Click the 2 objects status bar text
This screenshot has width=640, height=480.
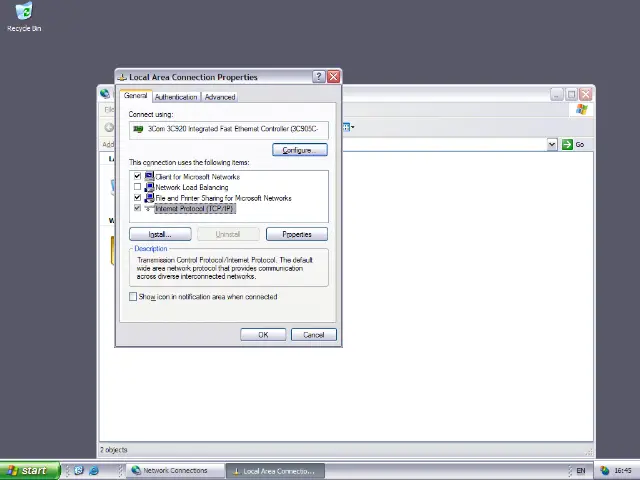[114, 450]
